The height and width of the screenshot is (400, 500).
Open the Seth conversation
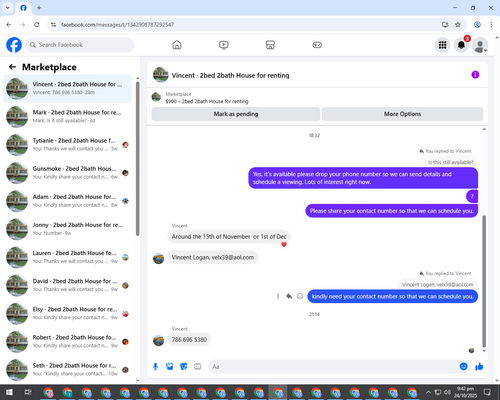[67, 370]
